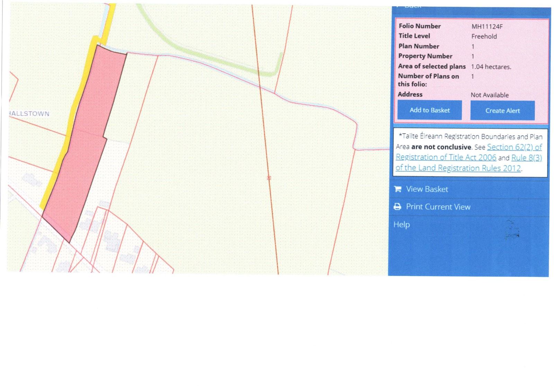Click the folio number MH11124F
This screenshot has width=554, height=392.
click(487, 26)
